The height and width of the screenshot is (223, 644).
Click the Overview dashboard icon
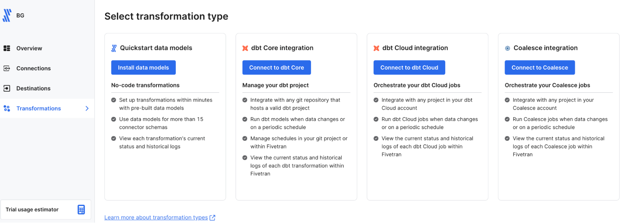[x=7, y=48]
